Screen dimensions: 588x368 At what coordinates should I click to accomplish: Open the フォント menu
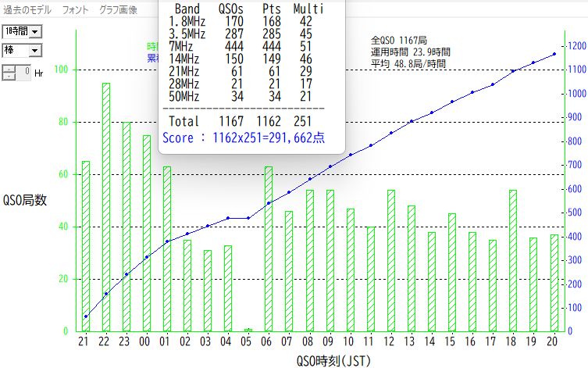77,10
